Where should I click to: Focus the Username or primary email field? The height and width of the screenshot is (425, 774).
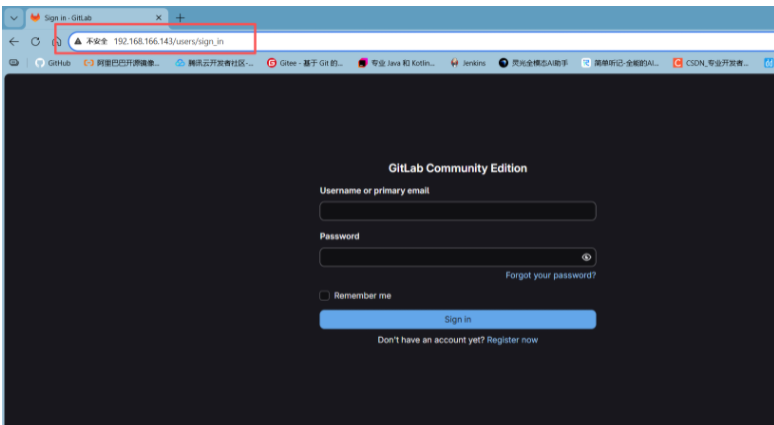tap(458, 211)
